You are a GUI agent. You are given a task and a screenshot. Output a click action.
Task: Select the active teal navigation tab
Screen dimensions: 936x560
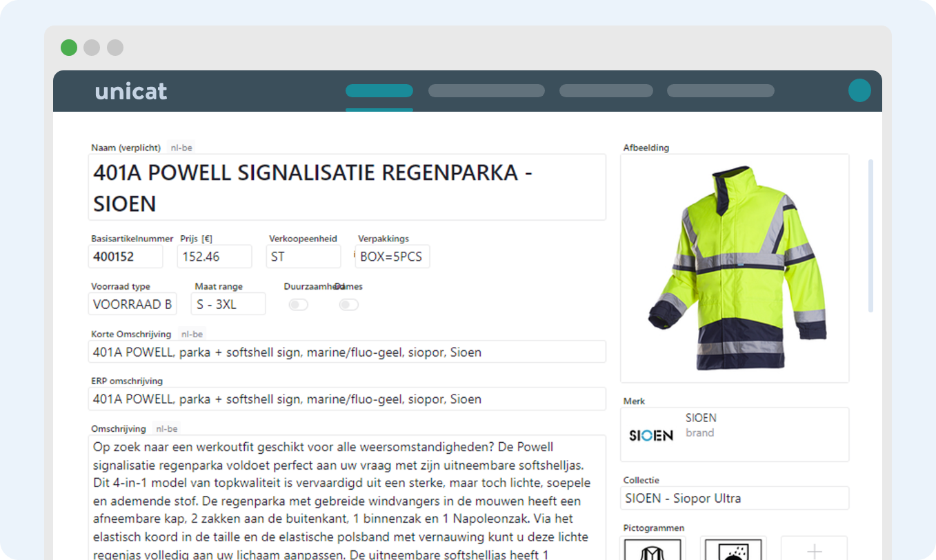(x=379, y=91)
